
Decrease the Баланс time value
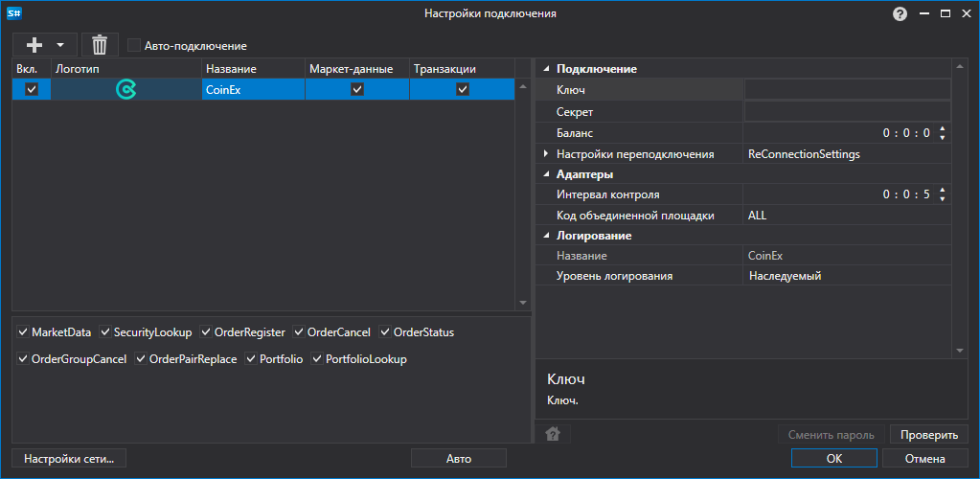pos(943,137)
